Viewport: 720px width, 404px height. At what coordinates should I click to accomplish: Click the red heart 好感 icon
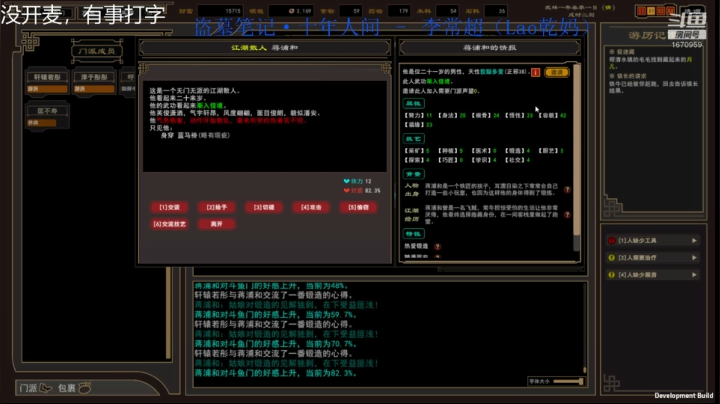[347, 191]
